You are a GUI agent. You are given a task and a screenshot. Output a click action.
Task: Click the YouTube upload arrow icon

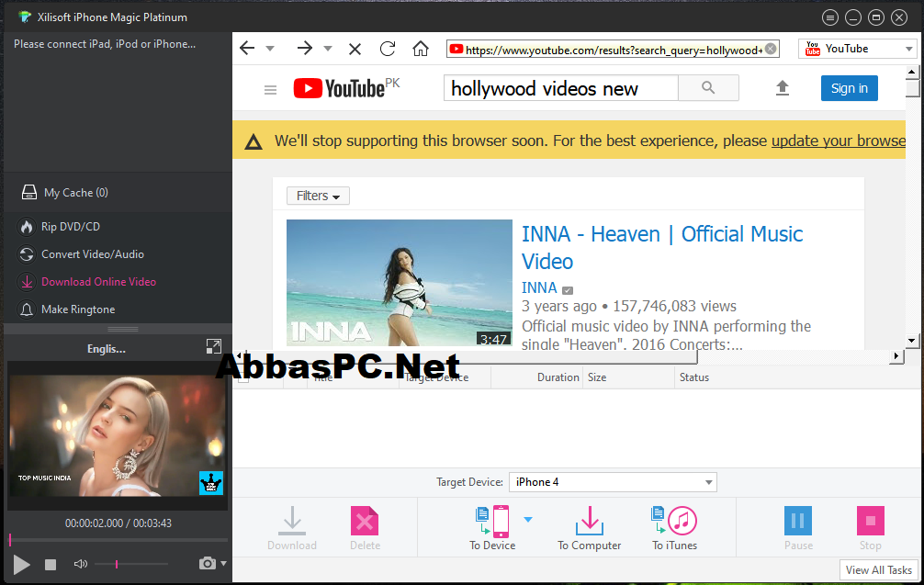pyautogui.click(x=782, y=88)
